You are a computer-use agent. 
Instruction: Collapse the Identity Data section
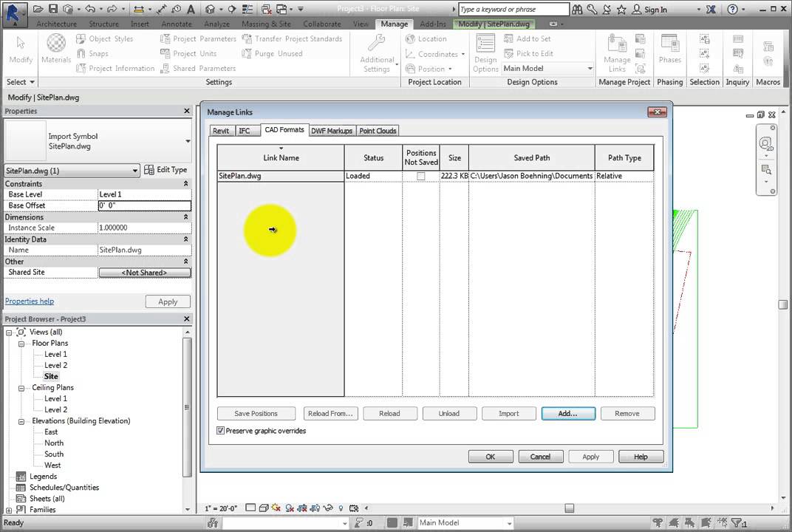(186, 239)
